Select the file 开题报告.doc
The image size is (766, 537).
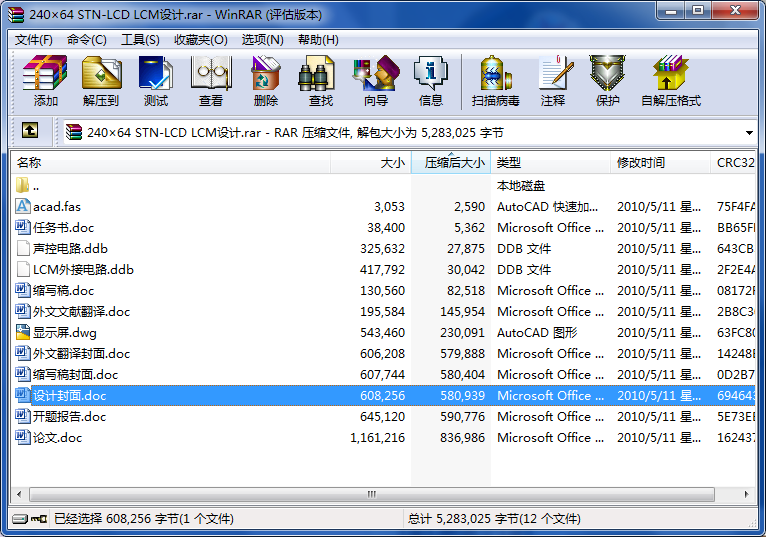[69, 417]
